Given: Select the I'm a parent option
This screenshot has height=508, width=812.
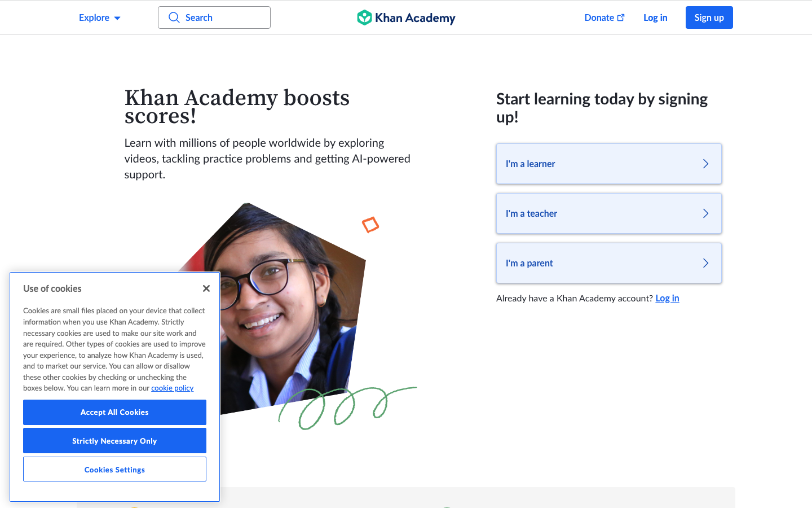Looking at the screenshot, I should click(609, 263).
